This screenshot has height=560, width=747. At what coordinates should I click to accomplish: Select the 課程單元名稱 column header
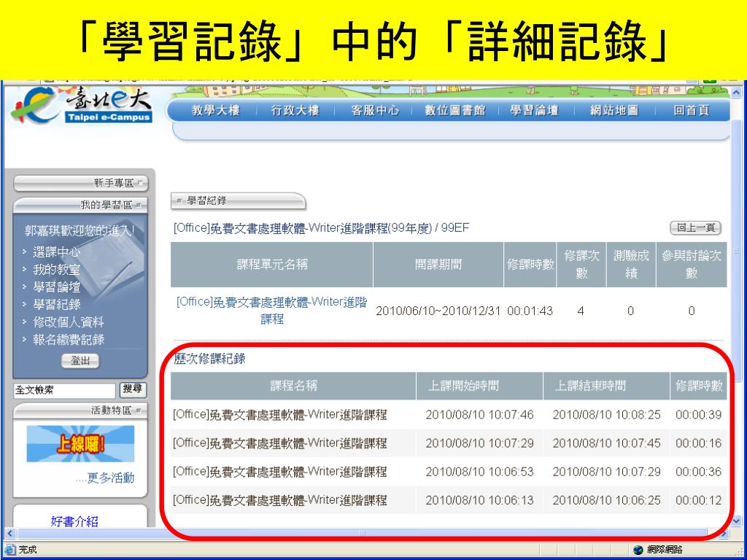[x=271, y=264]
